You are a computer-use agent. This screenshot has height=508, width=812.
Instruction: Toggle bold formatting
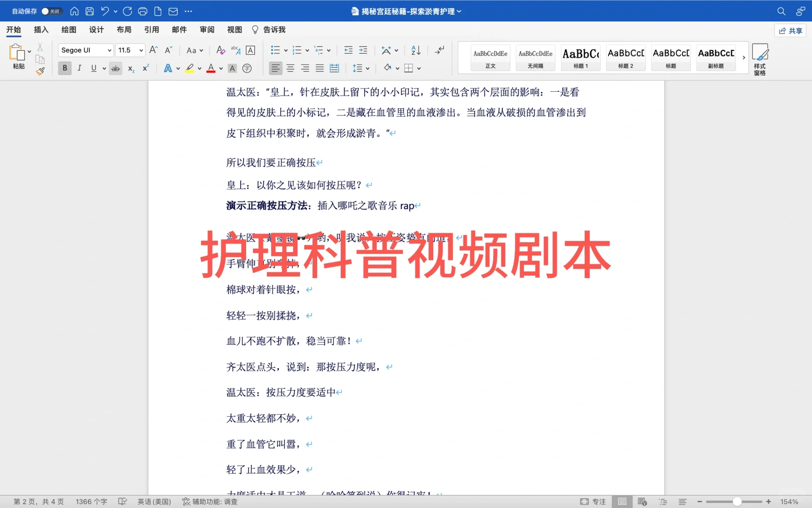pos(64,68)
